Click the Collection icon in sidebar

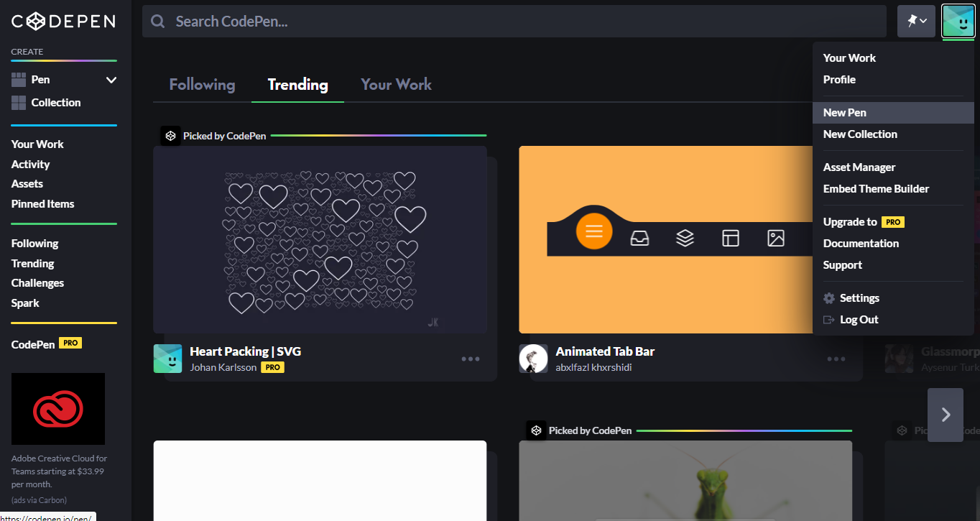pyautogui.click(x=19, y=103)
